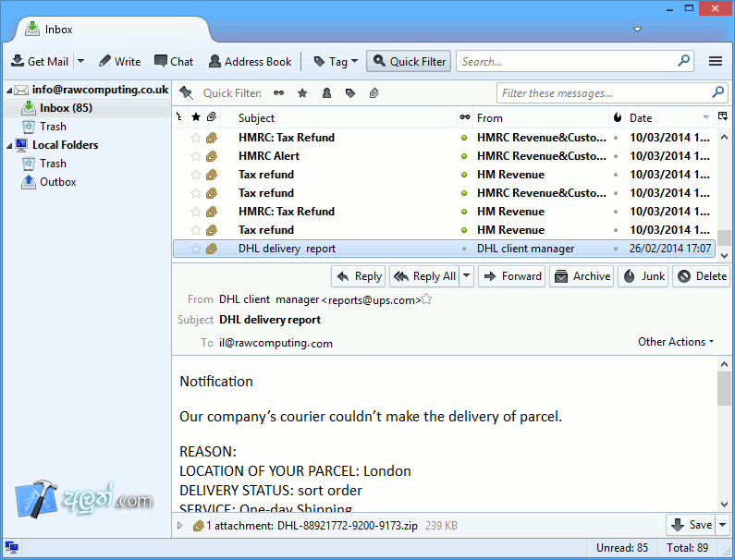
Task: Open the list-all-tabs arrow in tab bar
Action: coord(638,30)
